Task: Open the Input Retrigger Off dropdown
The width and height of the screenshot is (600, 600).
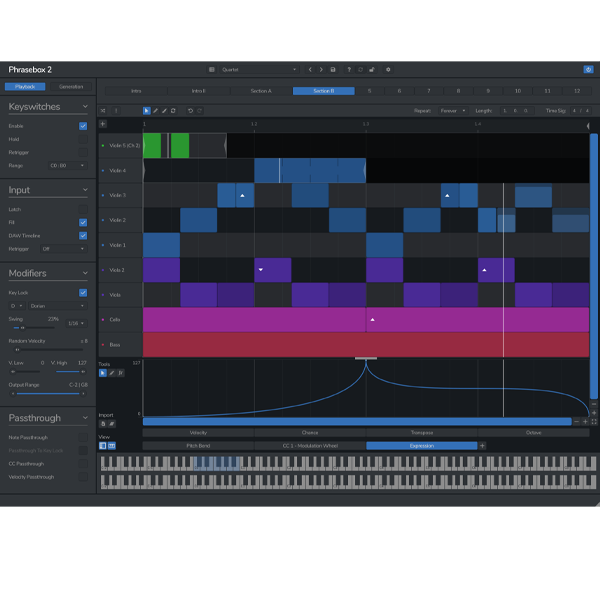Action: click(x=64, y=249)
